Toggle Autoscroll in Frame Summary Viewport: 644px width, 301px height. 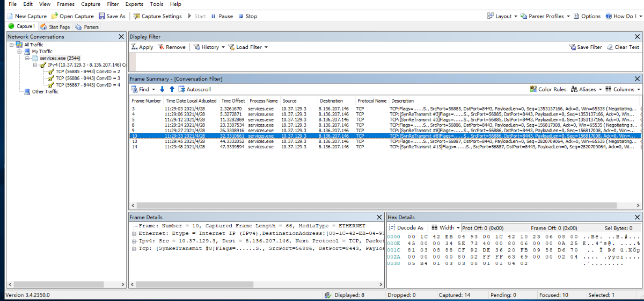coord(194,89)
